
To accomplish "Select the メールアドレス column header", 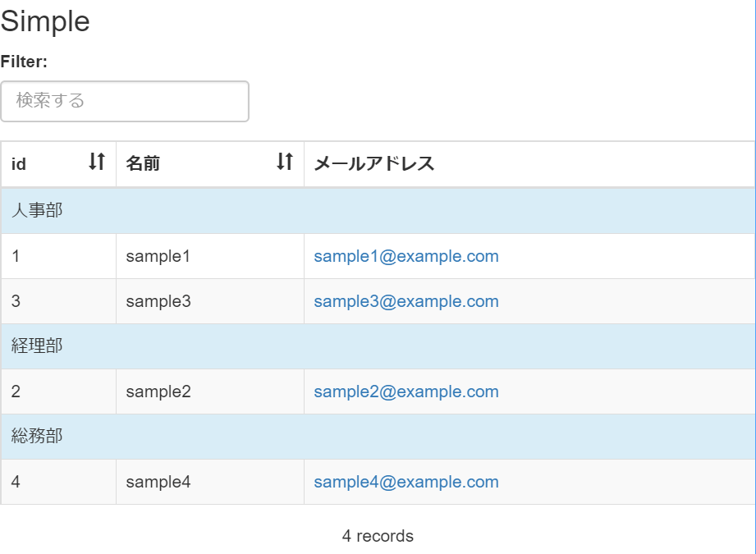I will [x=374, y=164].
